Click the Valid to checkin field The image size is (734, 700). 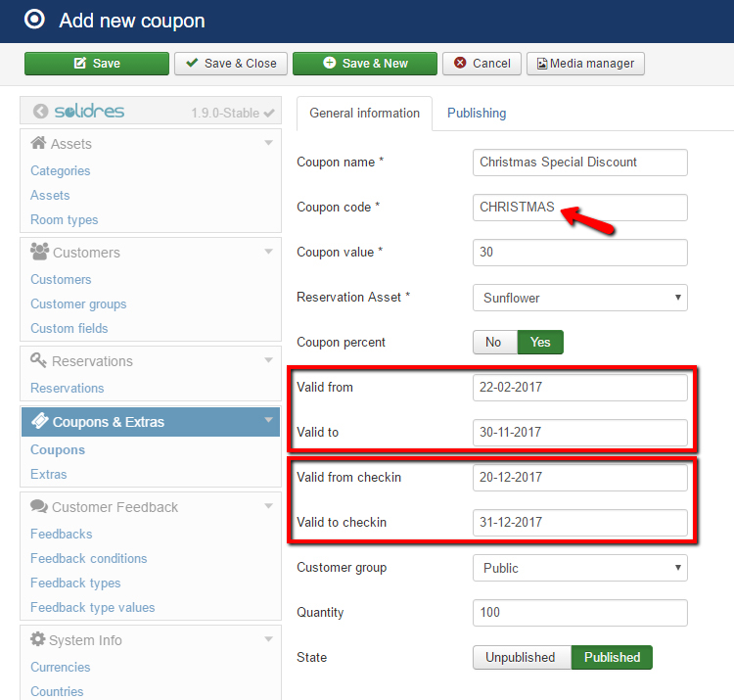(x=580, y=523)
